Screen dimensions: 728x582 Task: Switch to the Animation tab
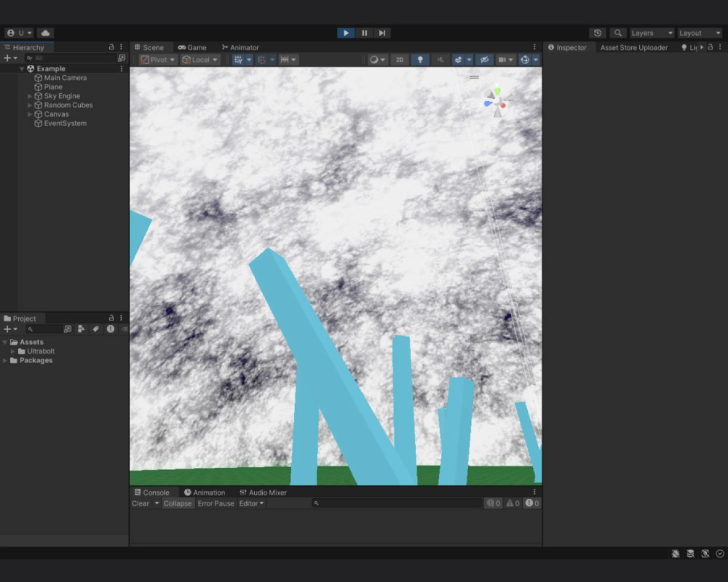[205, 493]
